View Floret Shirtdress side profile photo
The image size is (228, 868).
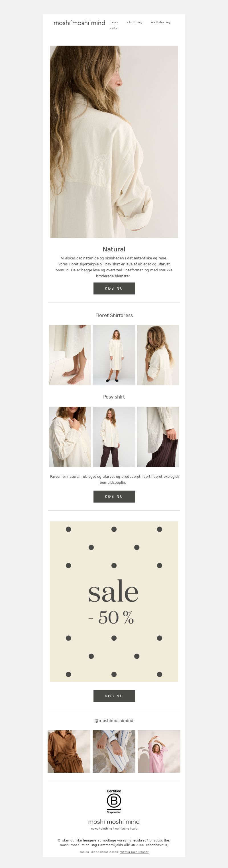[158, 355]
